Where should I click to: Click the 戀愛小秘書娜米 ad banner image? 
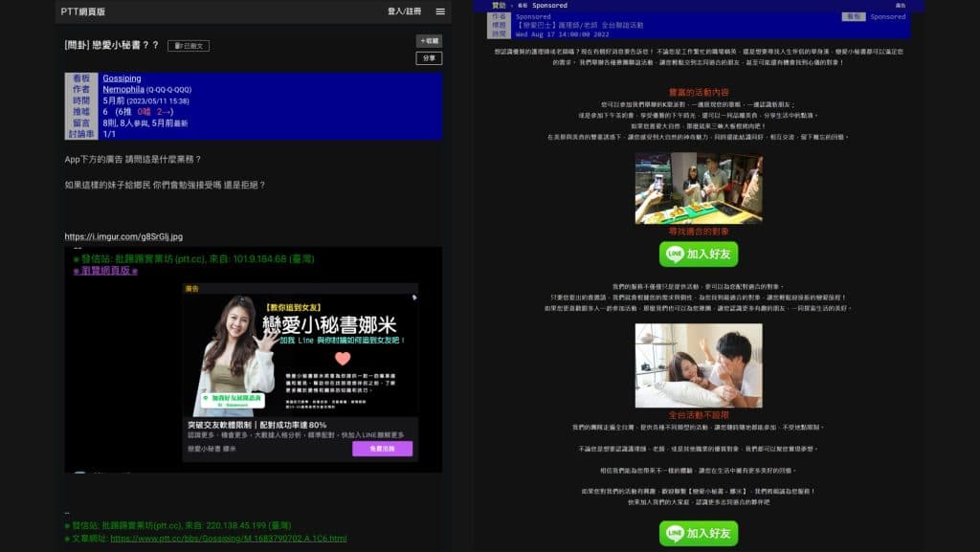click(x=300, y=351)
